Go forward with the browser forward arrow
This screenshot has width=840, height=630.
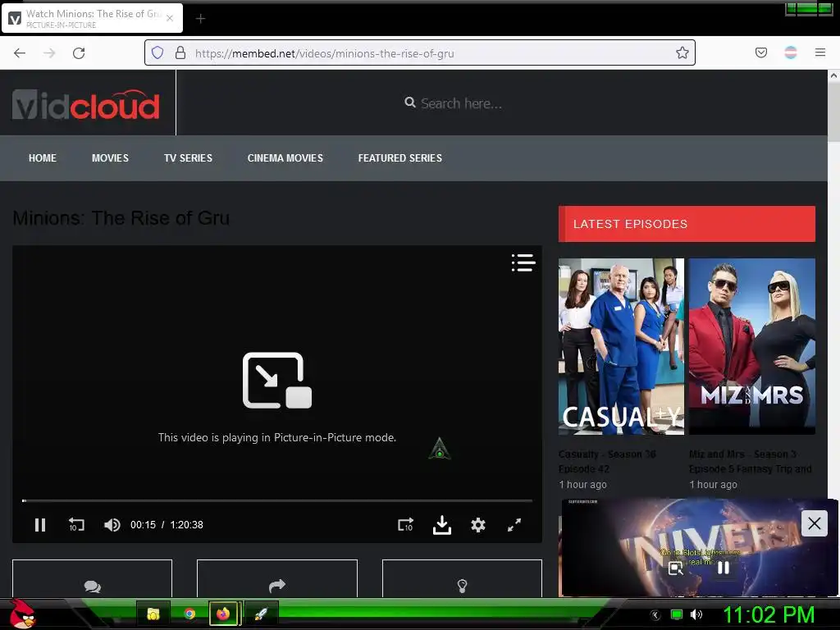49,52
